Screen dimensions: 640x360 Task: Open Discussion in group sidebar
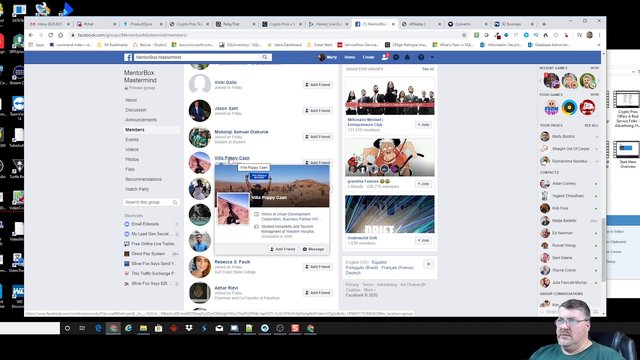pos(136,110)
